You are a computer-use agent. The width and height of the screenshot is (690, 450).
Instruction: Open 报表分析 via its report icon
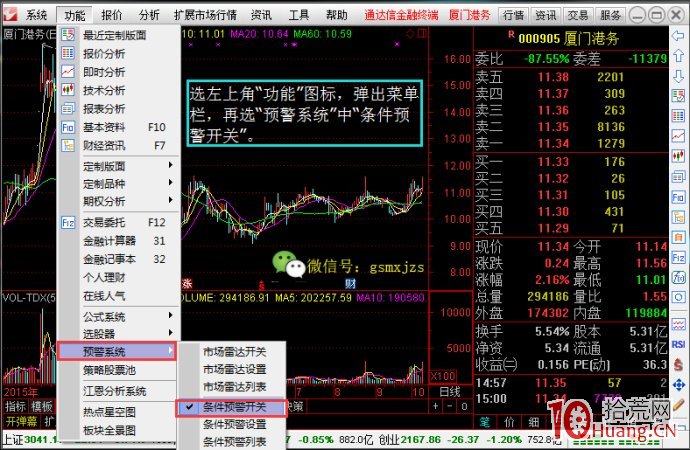click(68, 108)
